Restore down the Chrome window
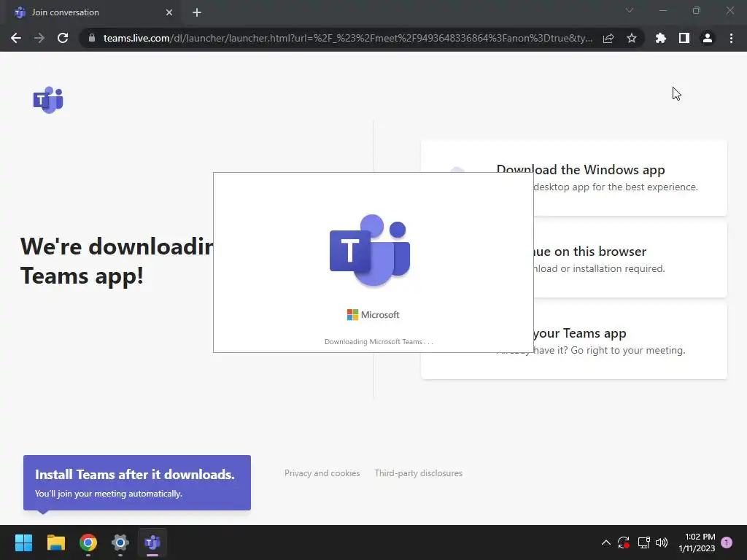 point(697,10)
